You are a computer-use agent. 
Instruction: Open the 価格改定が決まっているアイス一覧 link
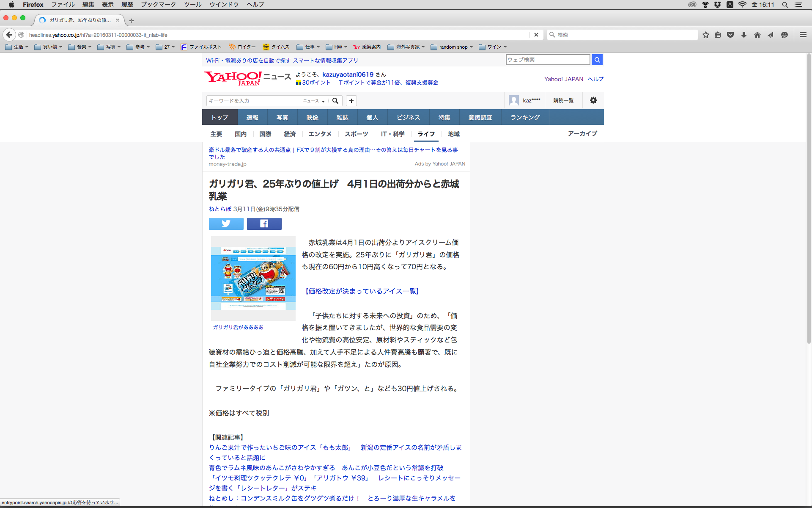362,291
